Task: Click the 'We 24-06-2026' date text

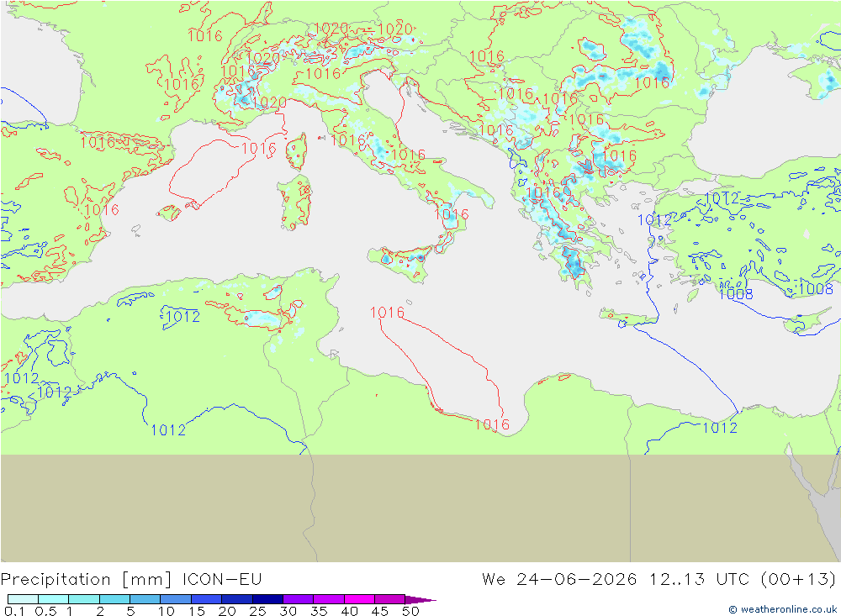Action: 559,580
